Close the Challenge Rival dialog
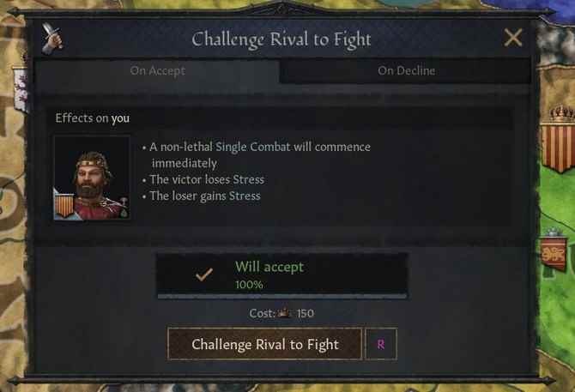 (512, 38)
